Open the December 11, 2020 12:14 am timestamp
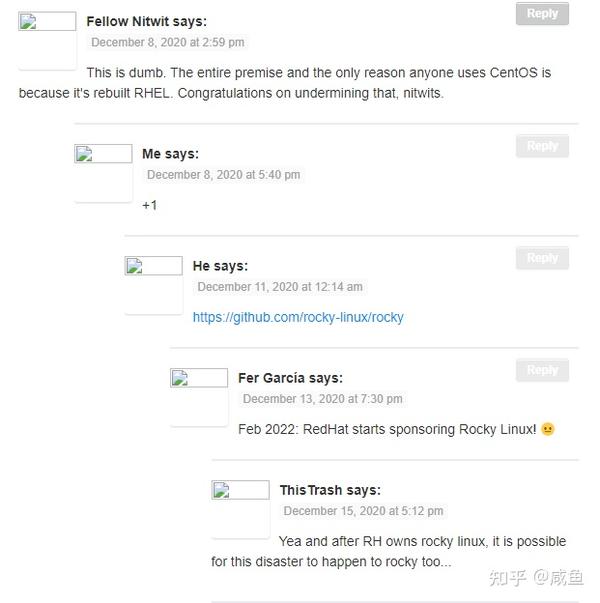Screen dimensions: 600x603 [x=279, y=286]
